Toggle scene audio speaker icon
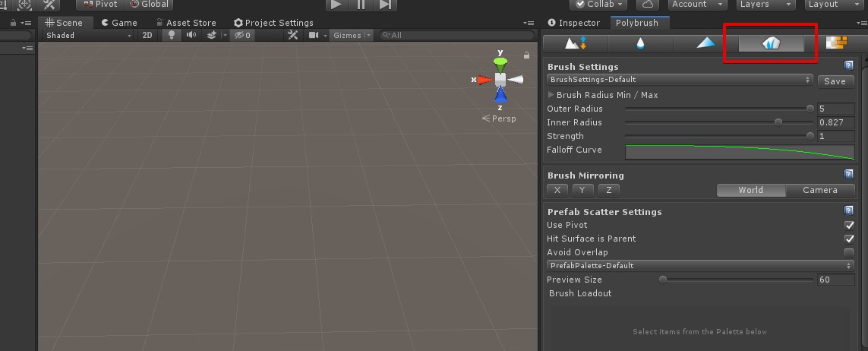The image size is (868, 351). pos(191,35)
